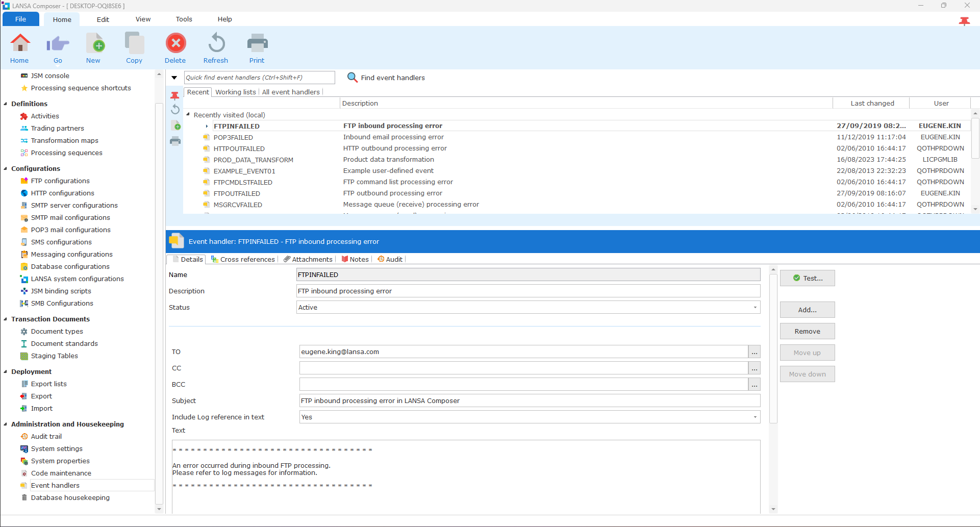Open the Cross references tab

(x=243, y=259)
